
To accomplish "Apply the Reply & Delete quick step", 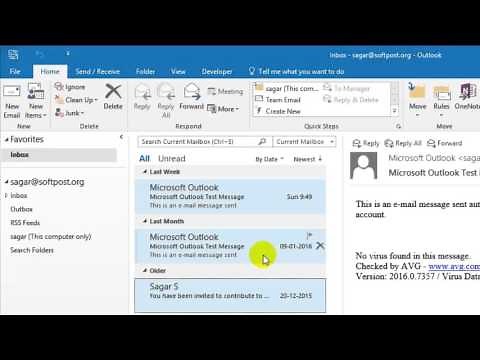I will [351, 100].
